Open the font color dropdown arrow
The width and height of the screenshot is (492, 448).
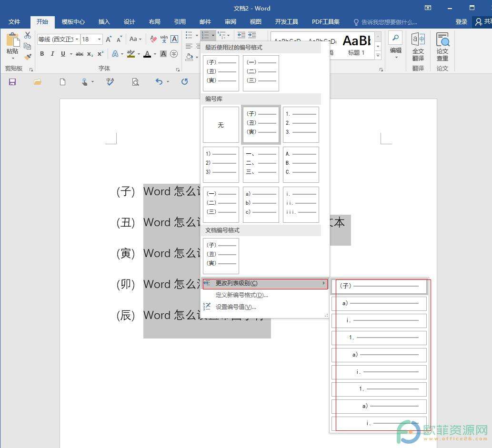[x=155, y=54]
